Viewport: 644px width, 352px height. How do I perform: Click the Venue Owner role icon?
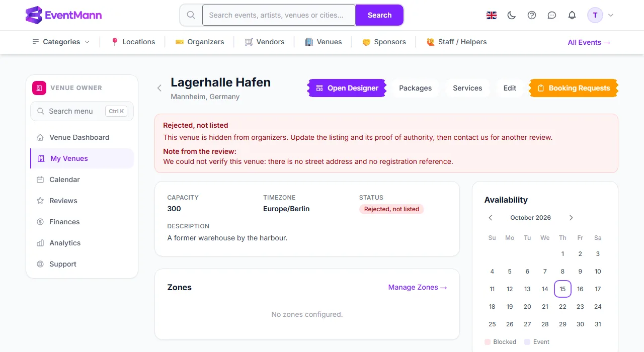[39, 88]
